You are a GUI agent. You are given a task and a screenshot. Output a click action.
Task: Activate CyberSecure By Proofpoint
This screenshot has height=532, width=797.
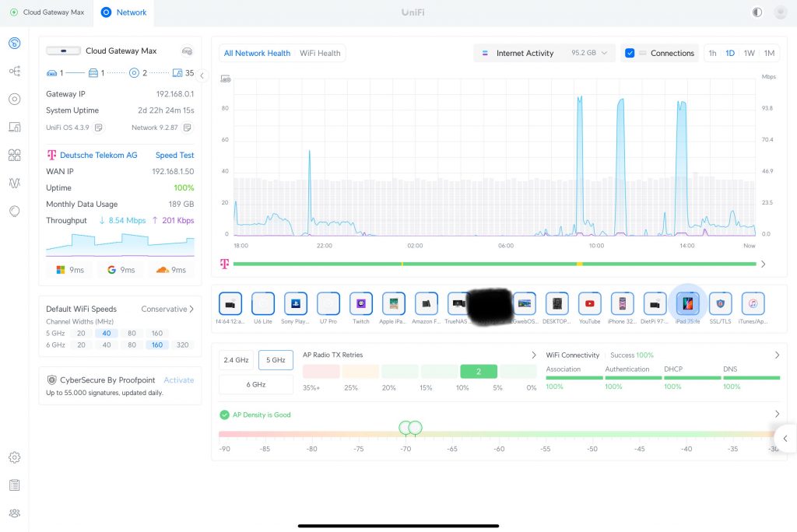(x=178, y=380)
